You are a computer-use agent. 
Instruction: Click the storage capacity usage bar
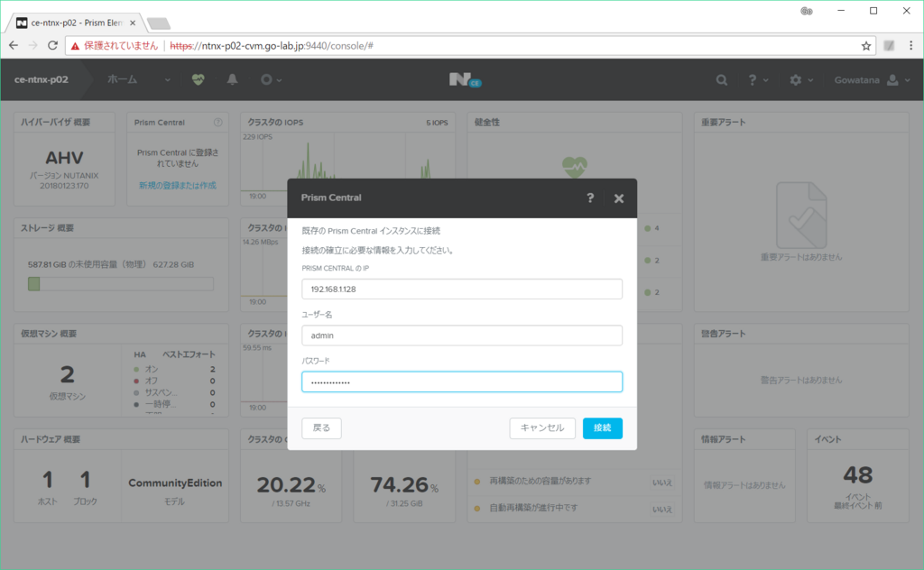pyautogui.click(x=120, y=284)
